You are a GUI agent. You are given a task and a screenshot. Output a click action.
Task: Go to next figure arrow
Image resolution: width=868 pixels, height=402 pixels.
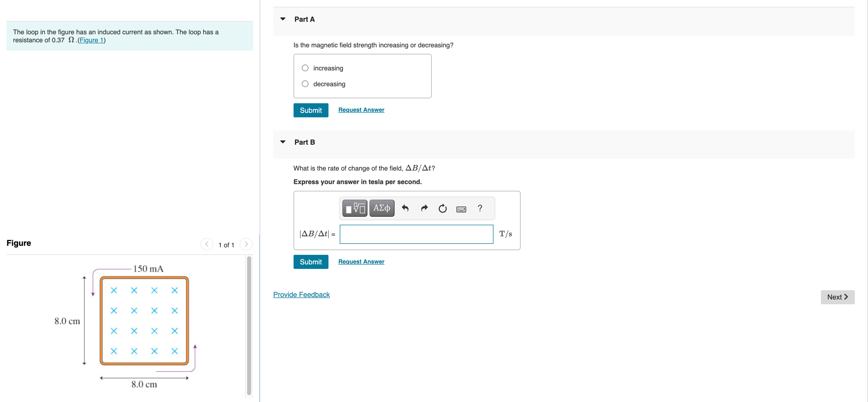tap(246, 244)
